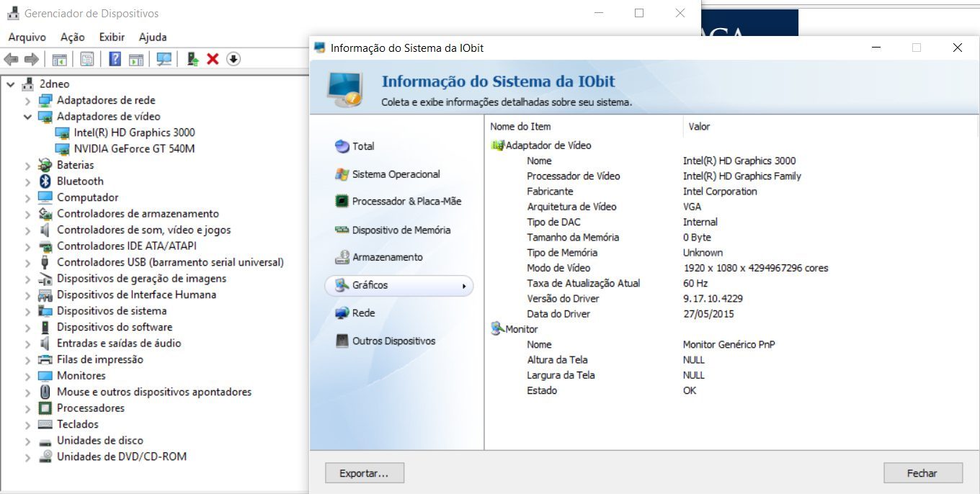Expand Controladores USB category
This screenshot has width=980, height=494.
click(28, 263)
